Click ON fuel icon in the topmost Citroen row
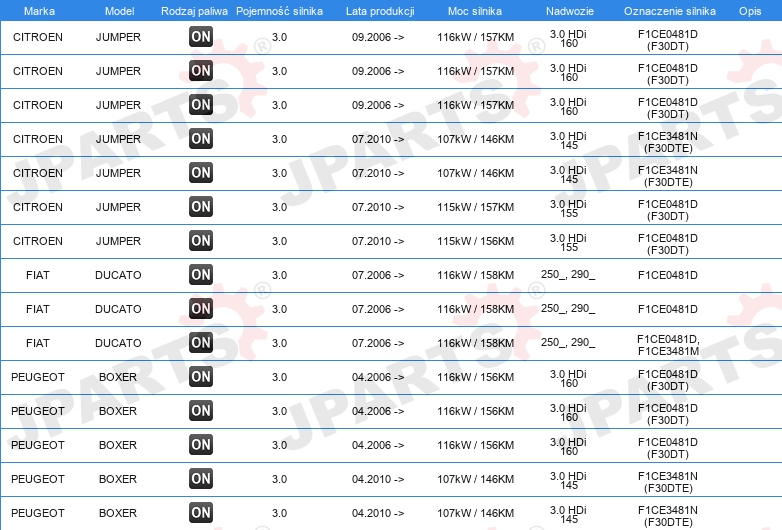 pos(201,37)
